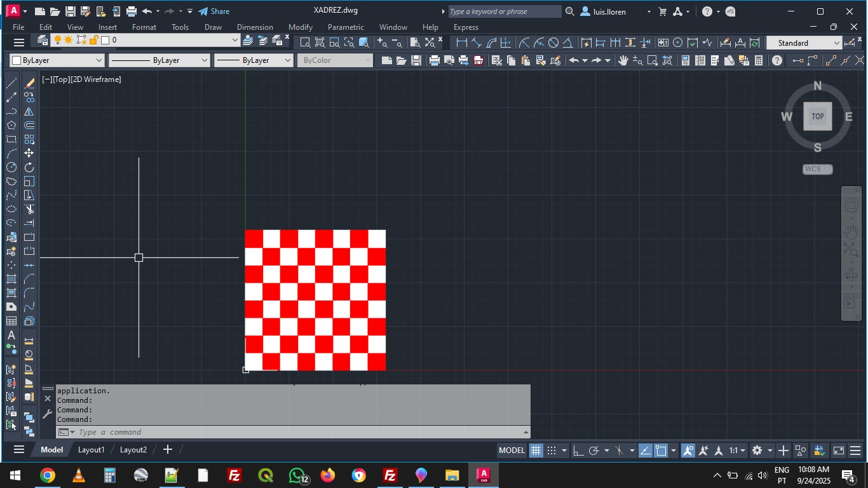Click the TOP face of the ViewCube
Image resolution: width=868 pixels, height=488 pixels.
817,116
